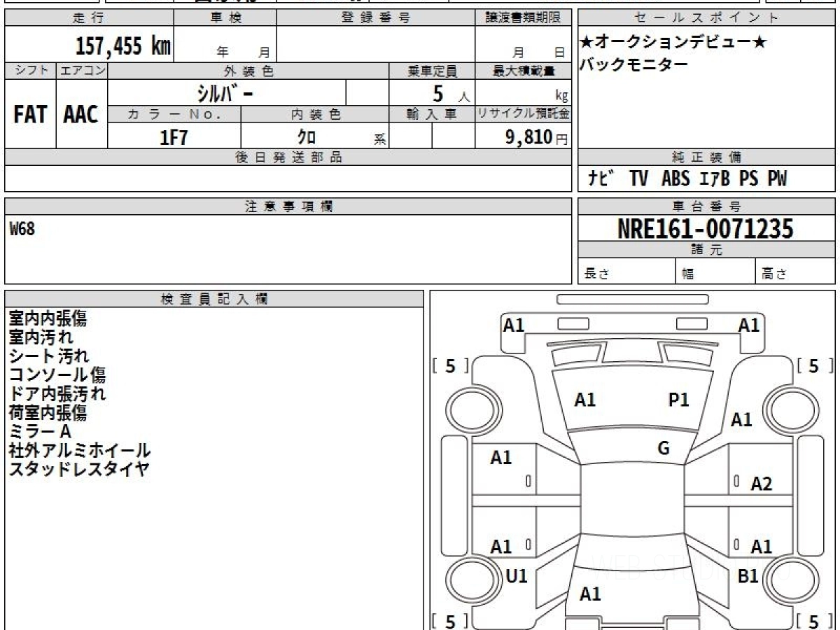
Task: Click the recycle deposit amount 9,810円
Action: [537, 137]
